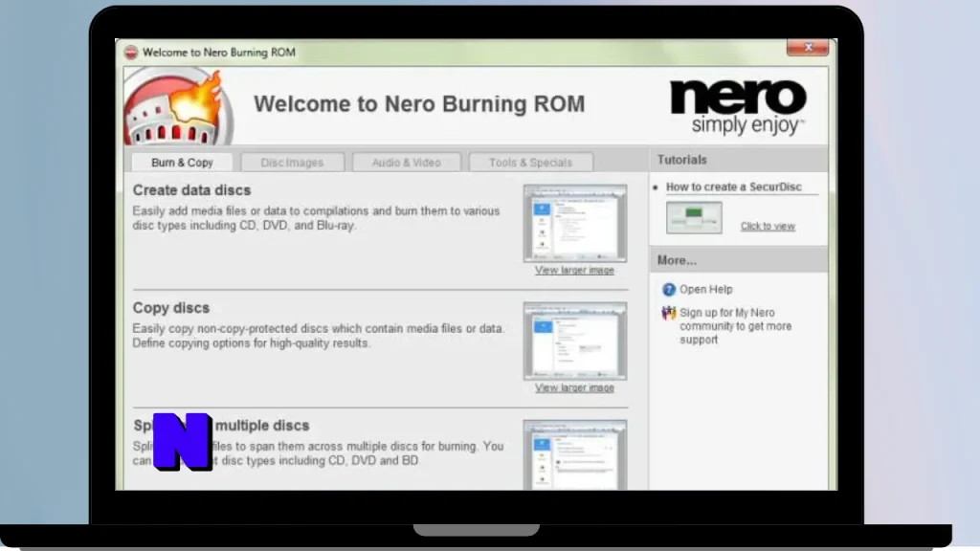The width and height of the screenshot is (980, 551).
Task: Select the Create data discs heading
Action: tap(191, 190)
